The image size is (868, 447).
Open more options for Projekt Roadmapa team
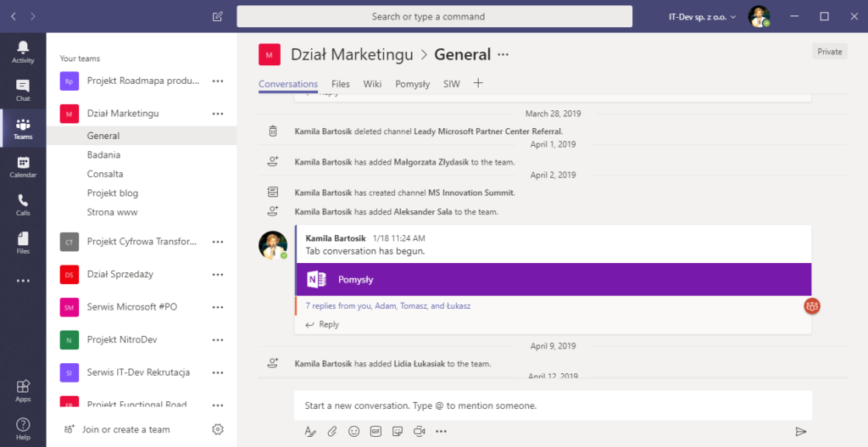coord(218,81)
